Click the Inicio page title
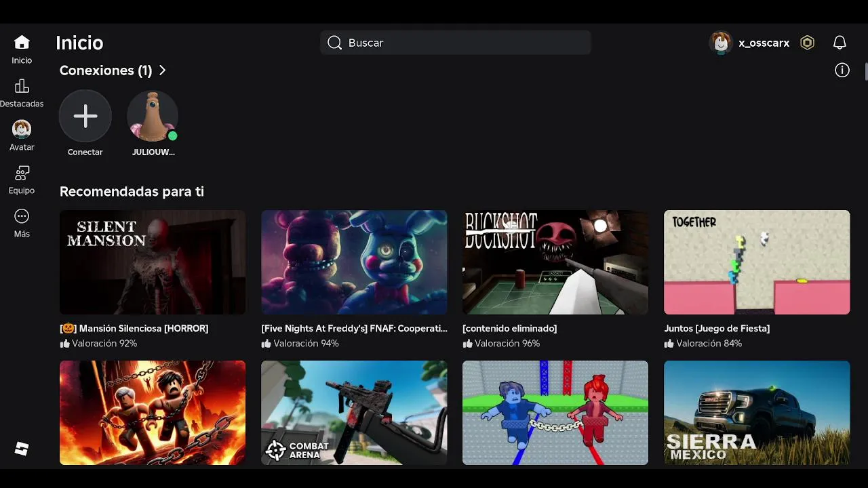This screenshot has height=488, width=868. click(x=79, y=43)
